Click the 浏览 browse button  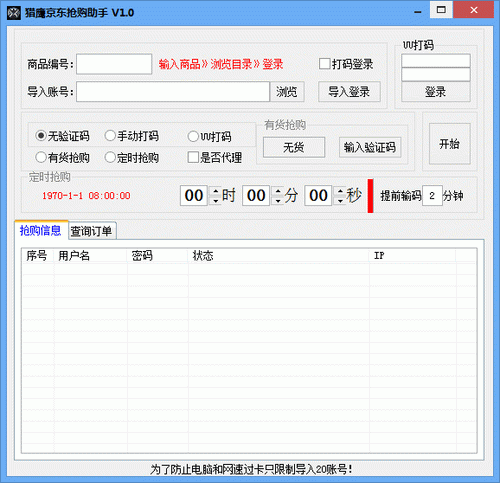287,92
